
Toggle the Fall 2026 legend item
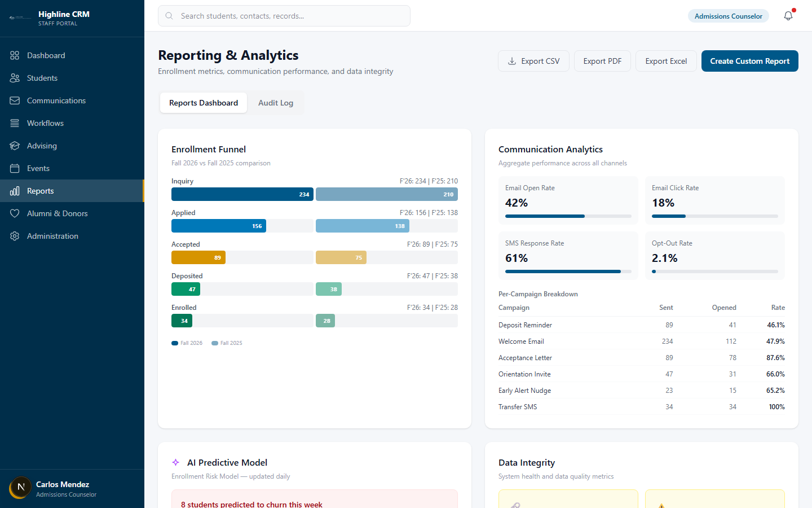click(187, 343)
